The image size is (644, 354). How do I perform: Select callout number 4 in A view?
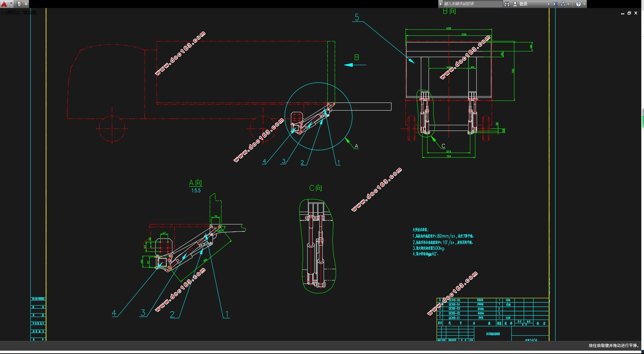tap(114, 313)
